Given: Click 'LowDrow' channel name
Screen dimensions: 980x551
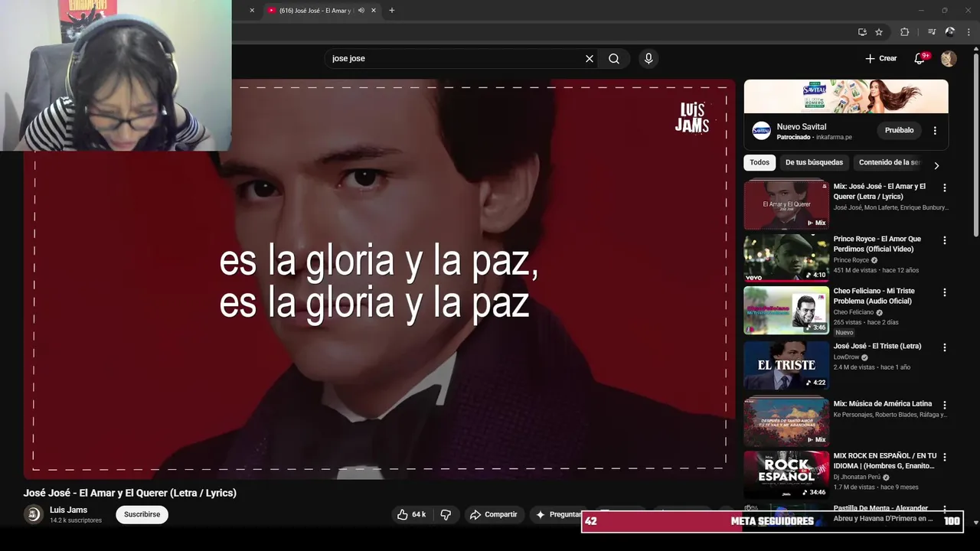Looking at the screenshot, I should 846,357.
